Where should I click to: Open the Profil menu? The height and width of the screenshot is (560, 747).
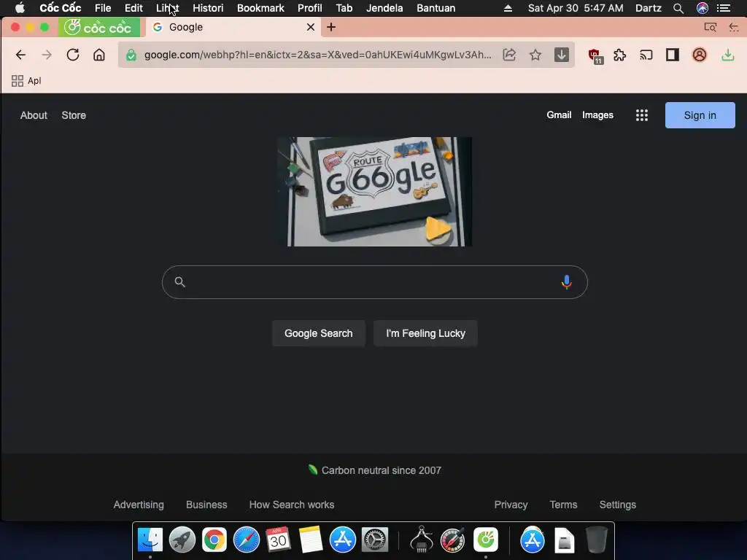[309, 8]
